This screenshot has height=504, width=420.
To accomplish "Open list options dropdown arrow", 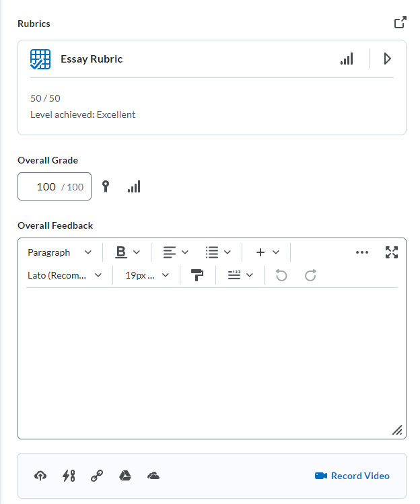I will [228, 252].
